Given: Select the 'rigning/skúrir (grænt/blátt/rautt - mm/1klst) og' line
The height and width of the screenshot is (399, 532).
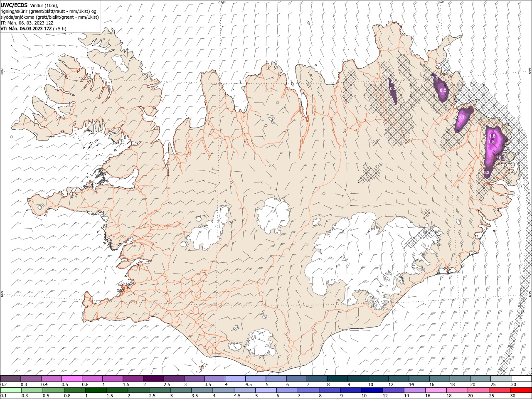Looking at the screenshot, I should point(49,11).
